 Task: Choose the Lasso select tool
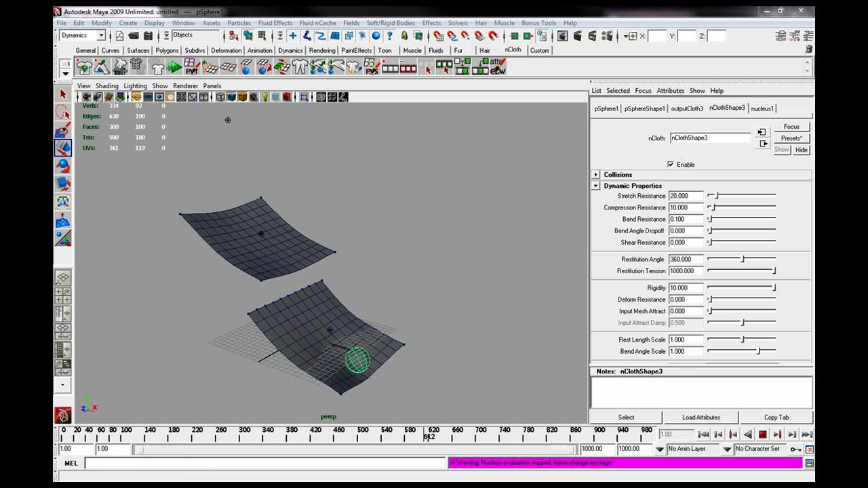point(63,113)
